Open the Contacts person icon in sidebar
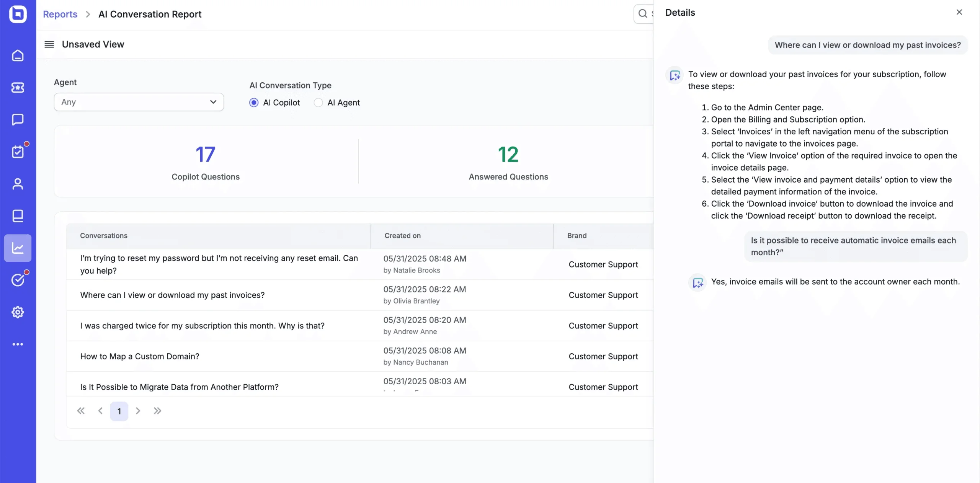Screen dimensions: 980x483 [x=18, y=184]
